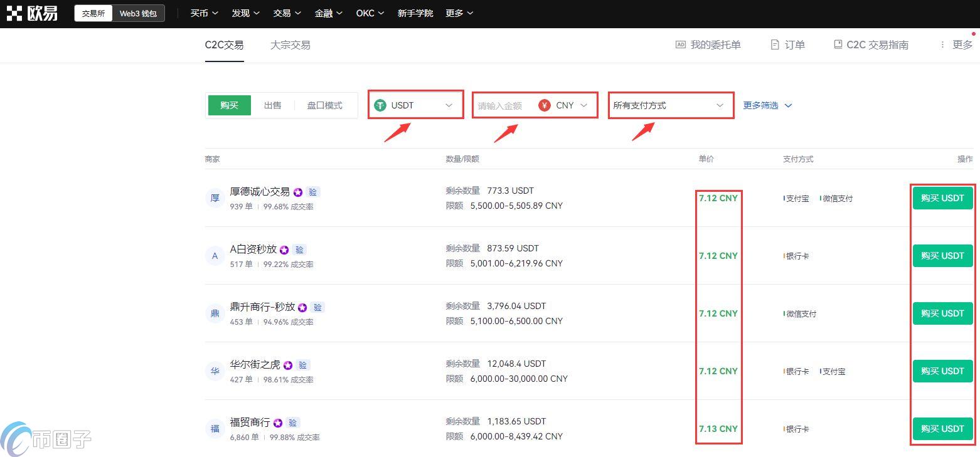
Task: Click 单价 column header
Action: click(706, 159)
